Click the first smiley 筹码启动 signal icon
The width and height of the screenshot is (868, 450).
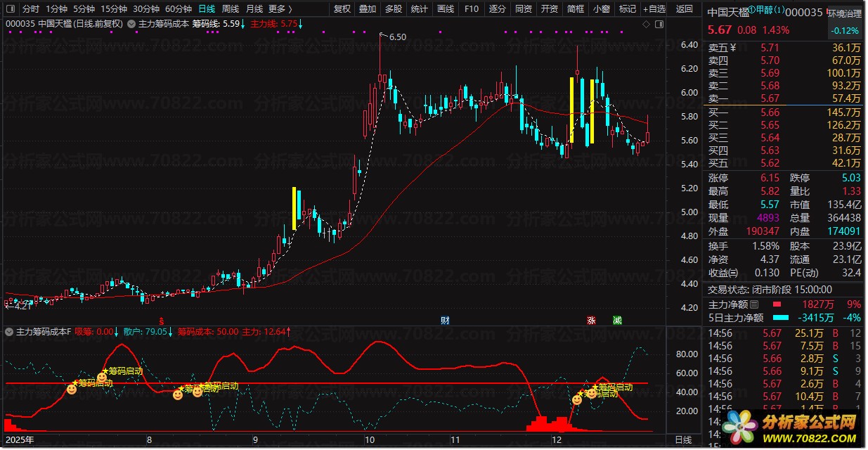pyautogui.click(x=72, y=389)
